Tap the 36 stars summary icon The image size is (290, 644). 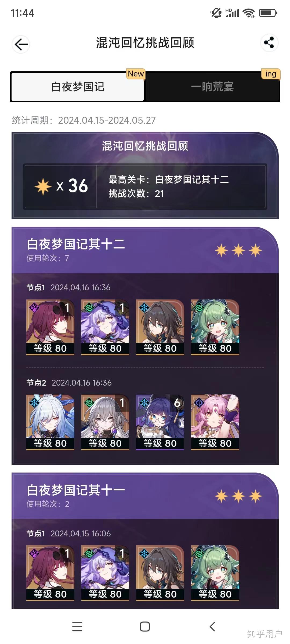pyautogui.click(x=43, y=186)
